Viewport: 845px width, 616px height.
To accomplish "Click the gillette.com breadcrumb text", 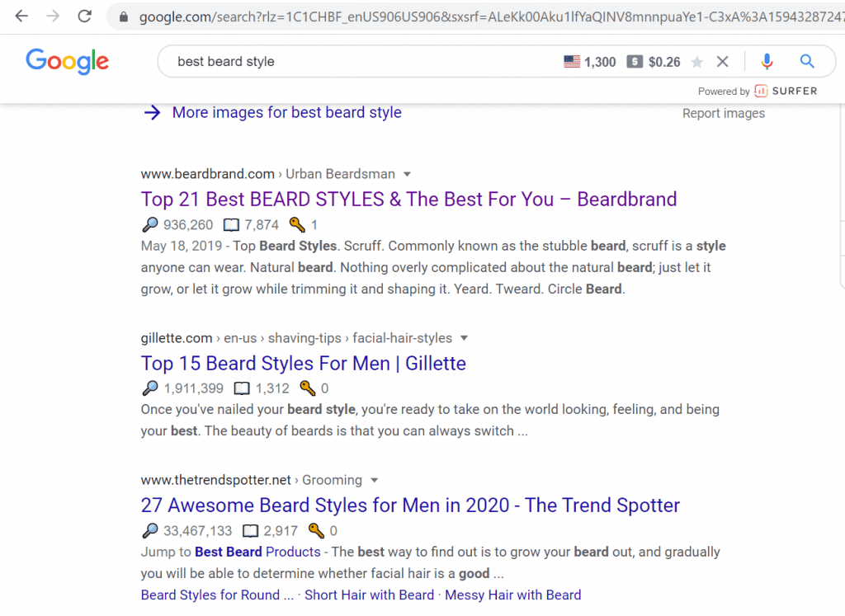I will tap(177, 338).
